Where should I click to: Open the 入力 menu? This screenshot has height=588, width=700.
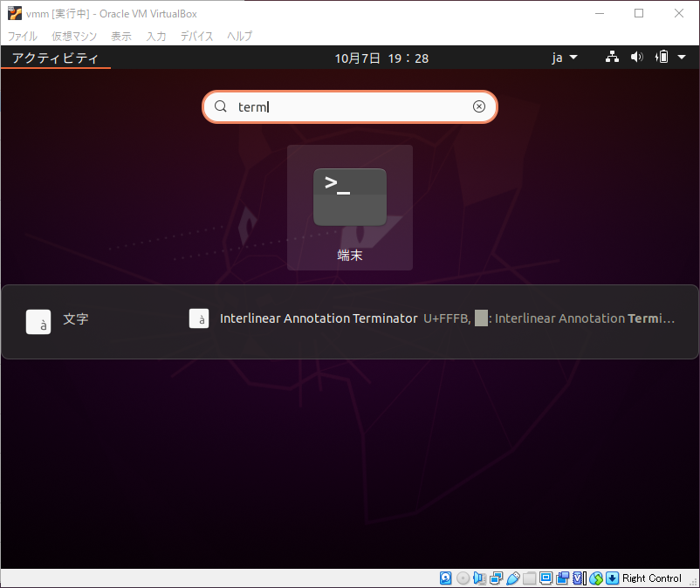[156, 36]
